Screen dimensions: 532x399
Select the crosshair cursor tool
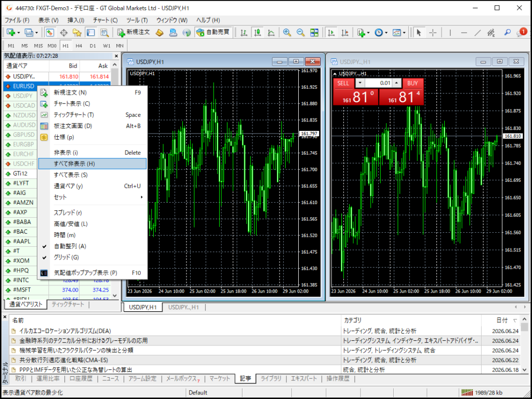pos(433,33)
